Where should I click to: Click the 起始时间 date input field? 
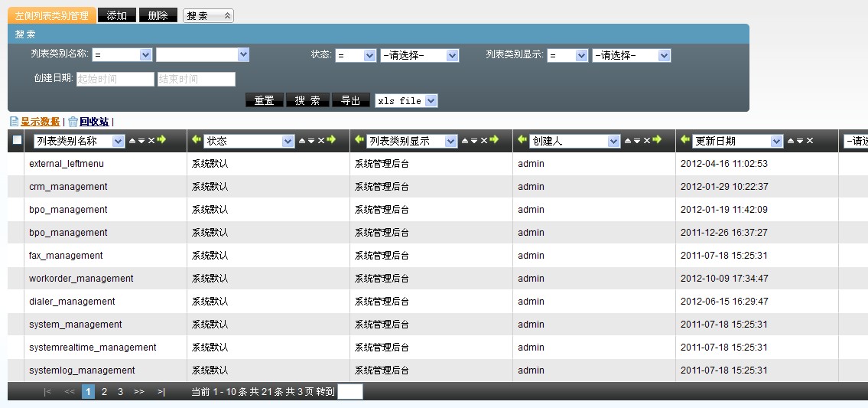[x=115, y=79]
